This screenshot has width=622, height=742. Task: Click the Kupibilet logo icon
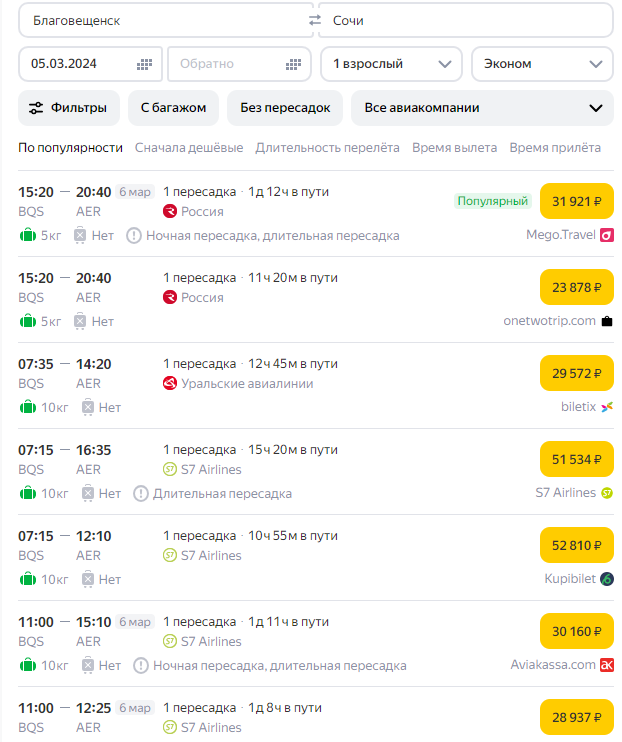click(x=606, y=579)
